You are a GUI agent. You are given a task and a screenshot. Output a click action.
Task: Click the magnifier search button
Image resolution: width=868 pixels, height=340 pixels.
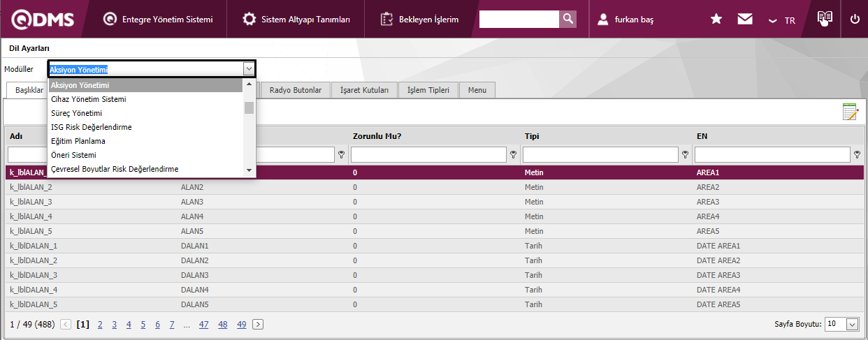coord(568,20)
